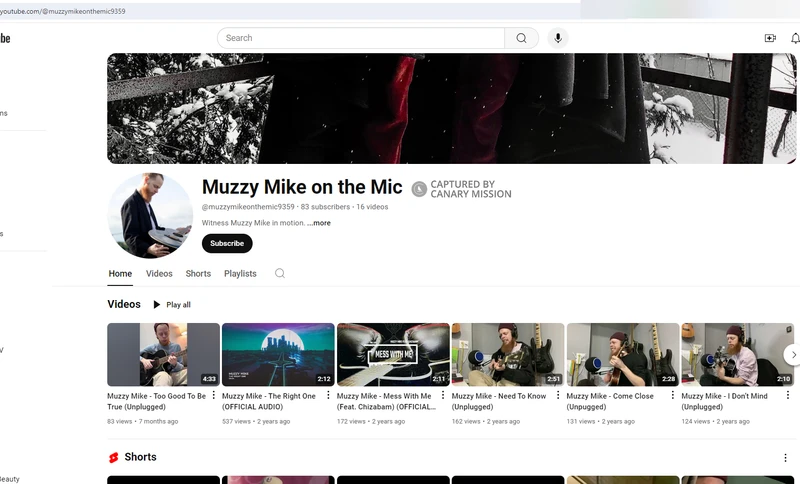Expand channel description with "...more"

319,223
